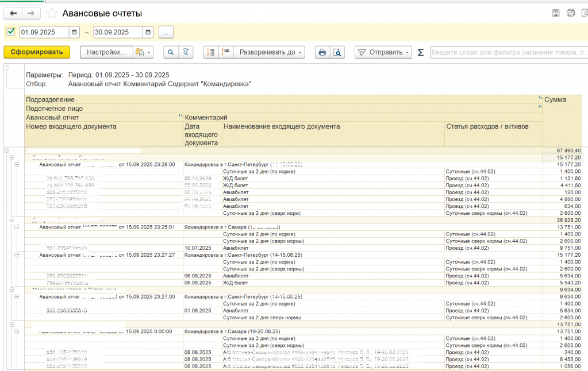Open print preview with magnifier-page icon

pyautogui.click(x=337, y=52)
